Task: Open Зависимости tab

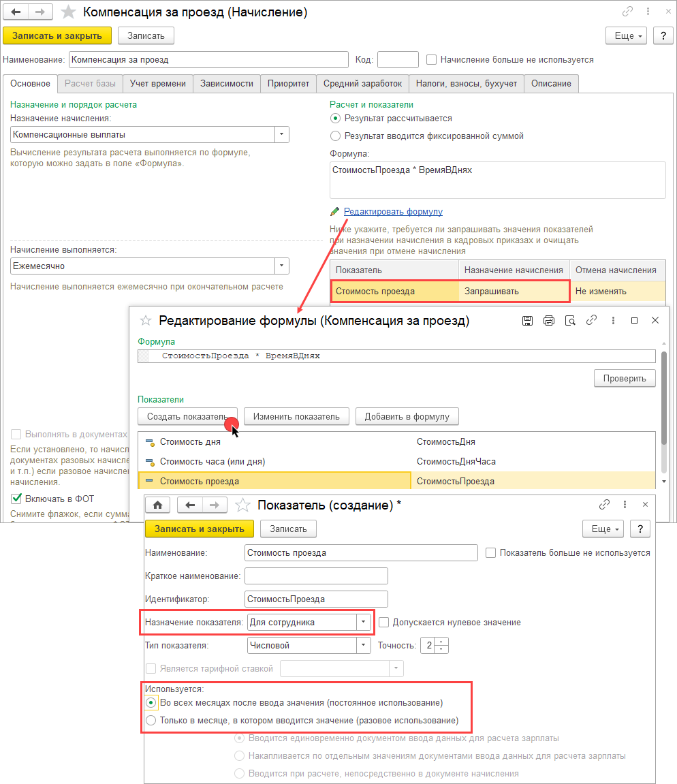Action: click(227, 84)
